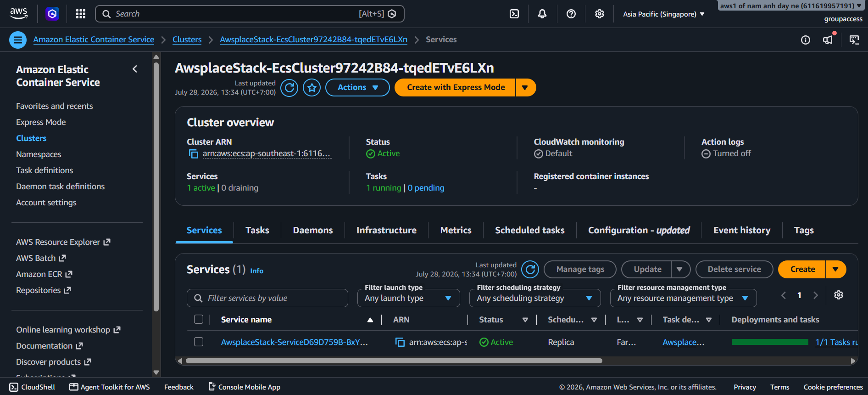Switch to the Metrics tab
Viewport: 868px width, 395px height.
point(456,230)
